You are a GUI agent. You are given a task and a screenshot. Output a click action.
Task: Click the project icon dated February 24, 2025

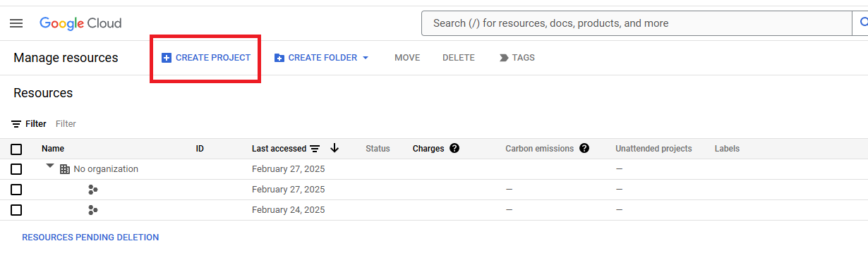click(x=92, y=210)
